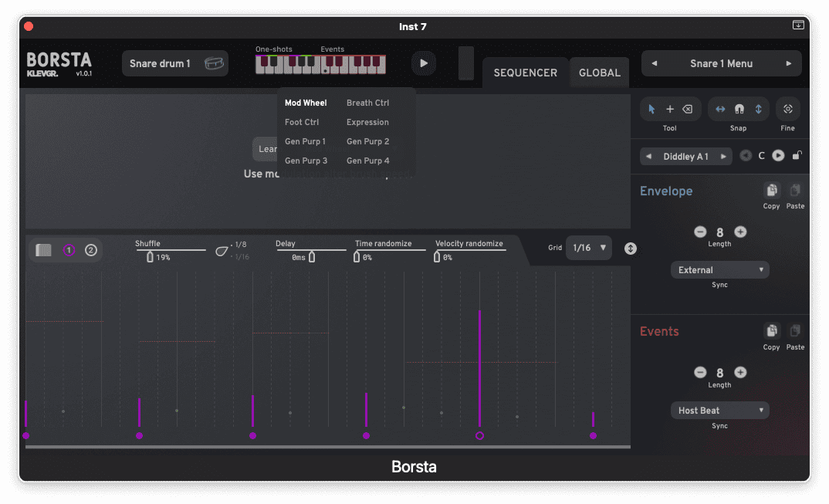Click the C key label
The height and width of the screenshot is (504, 829).
[x=761, y=156]
